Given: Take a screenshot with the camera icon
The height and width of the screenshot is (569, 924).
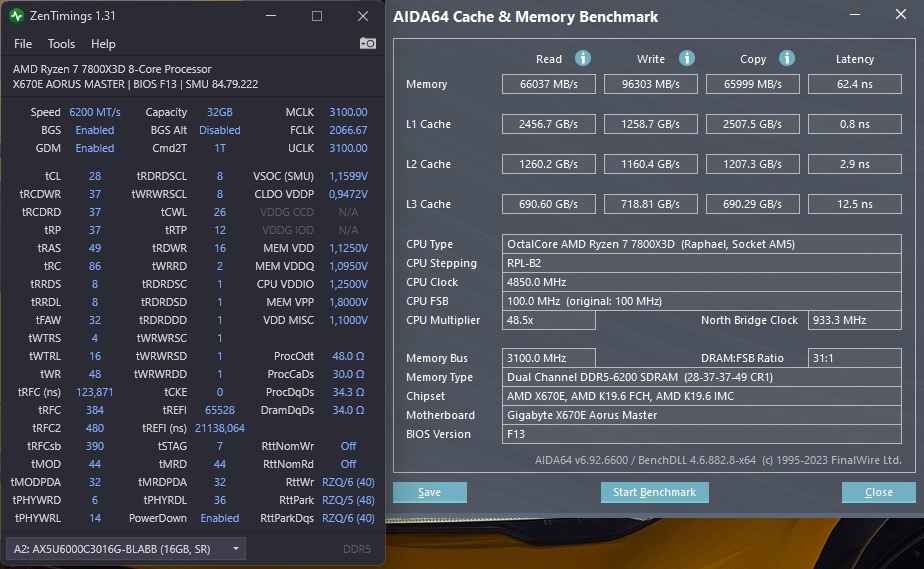Looking at the screenshot, I should tap(368, 44).
